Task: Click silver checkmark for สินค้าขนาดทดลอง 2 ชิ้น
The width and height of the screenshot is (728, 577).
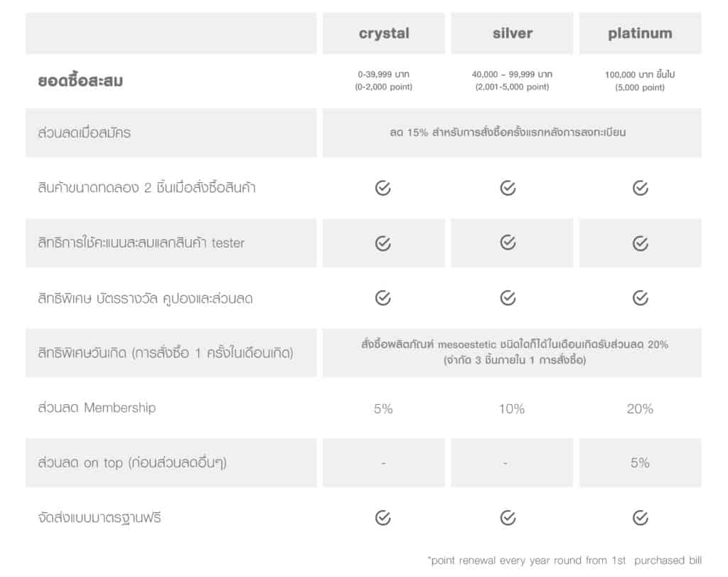Action: [508, 188]
